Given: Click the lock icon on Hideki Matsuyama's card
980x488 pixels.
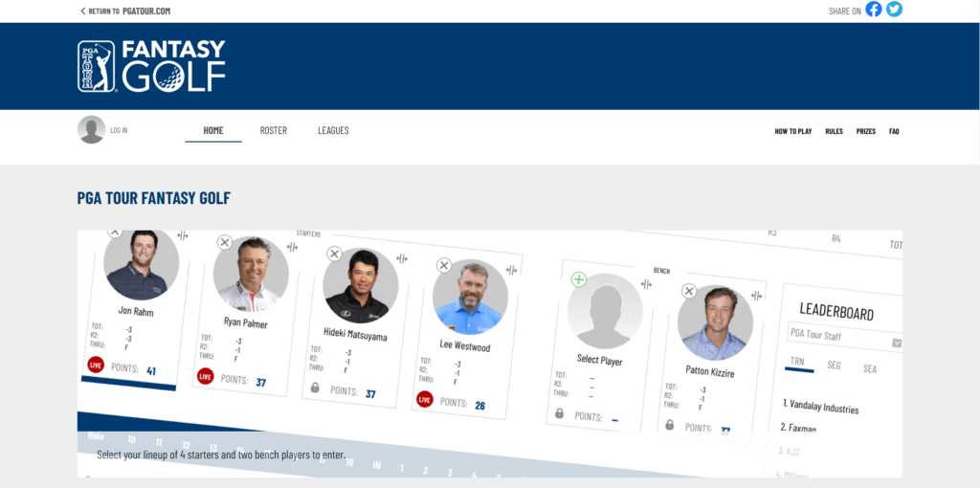Looking at the screenshot, I should (315, 388).
